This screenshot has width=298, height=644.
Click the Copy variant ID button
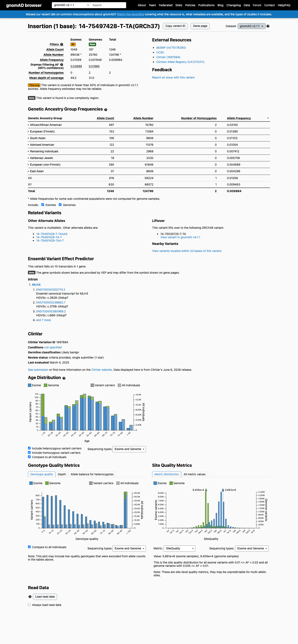click(175, 26)
